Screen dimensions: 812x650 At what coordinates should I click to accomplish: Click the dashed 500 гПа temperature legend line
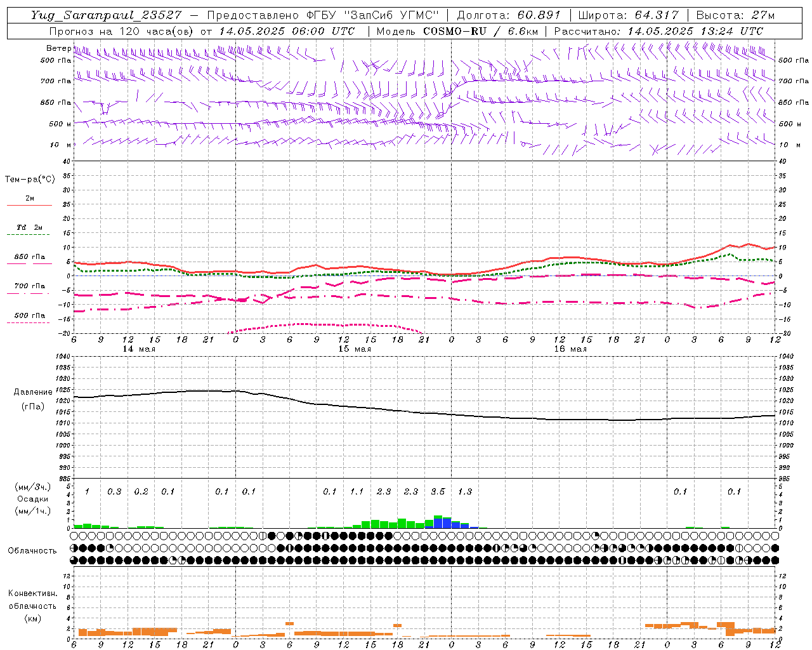(x=28, y=322)
